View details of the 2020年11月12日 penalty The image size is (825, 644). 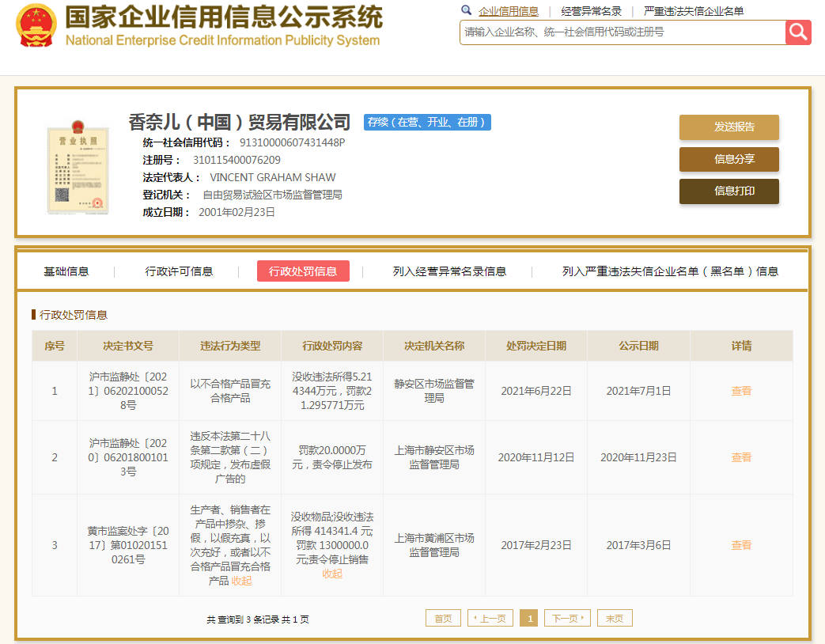click(741, 457)
